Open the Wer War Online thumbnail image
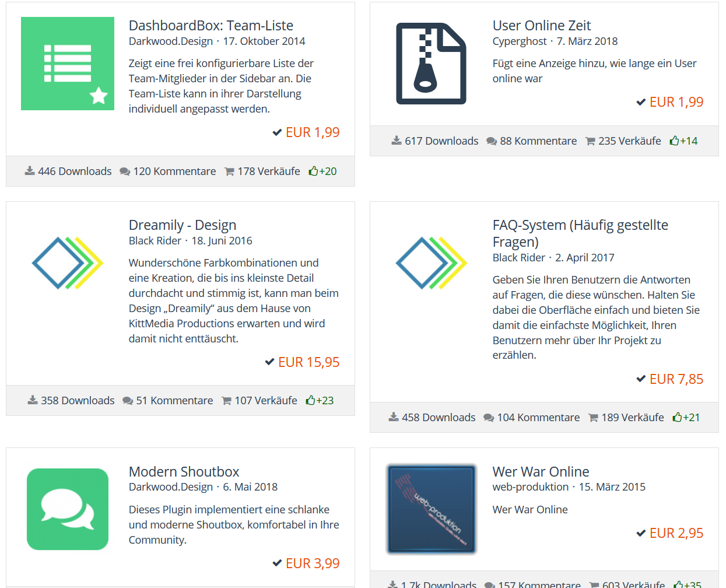This screenshot has height=588, width=726. point(432,509)
